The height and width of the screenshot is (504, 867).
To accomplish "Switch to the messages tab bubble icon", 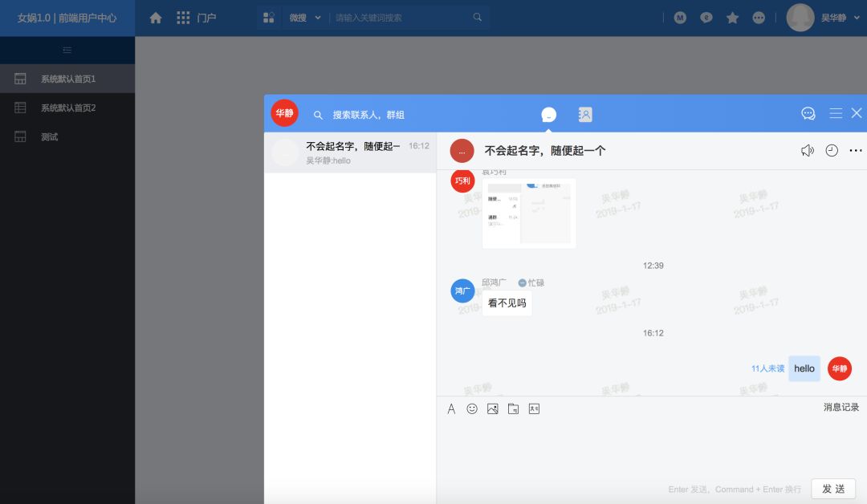I will 548,115.
